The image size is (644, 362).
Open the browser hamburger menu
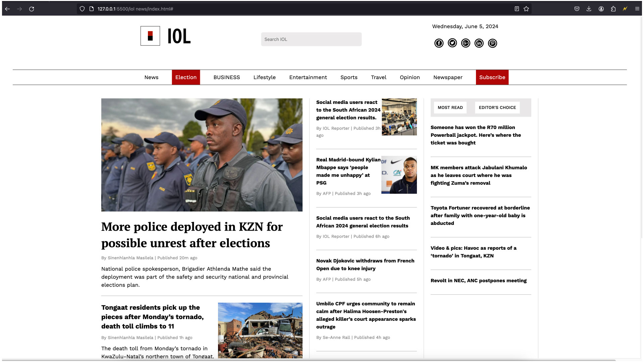pos(637,9)
